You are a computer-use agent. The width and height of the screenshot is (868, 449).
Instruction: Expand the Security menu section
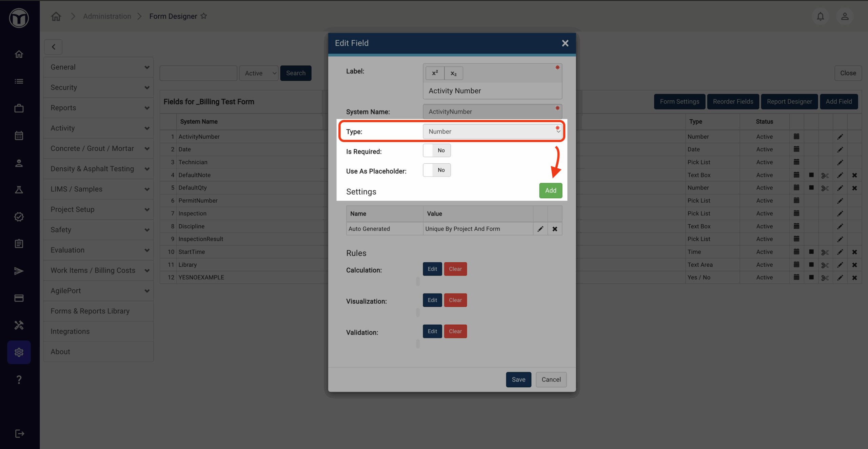(x=98, y=87)
